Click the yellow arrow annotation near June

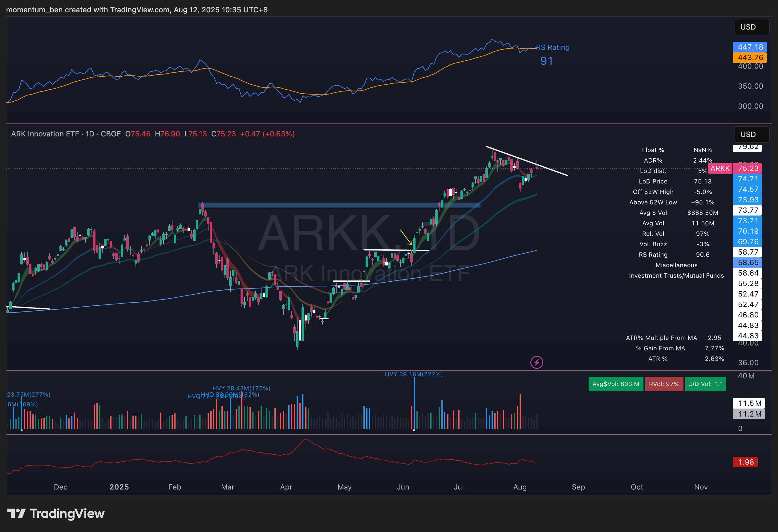click(x=406, y=237)
